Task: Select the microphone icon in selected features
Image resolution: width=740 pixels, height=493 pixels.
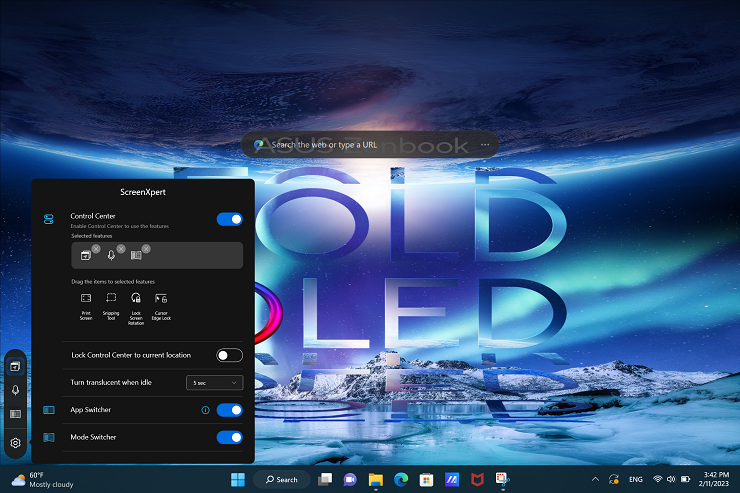Action: (111, 255)
